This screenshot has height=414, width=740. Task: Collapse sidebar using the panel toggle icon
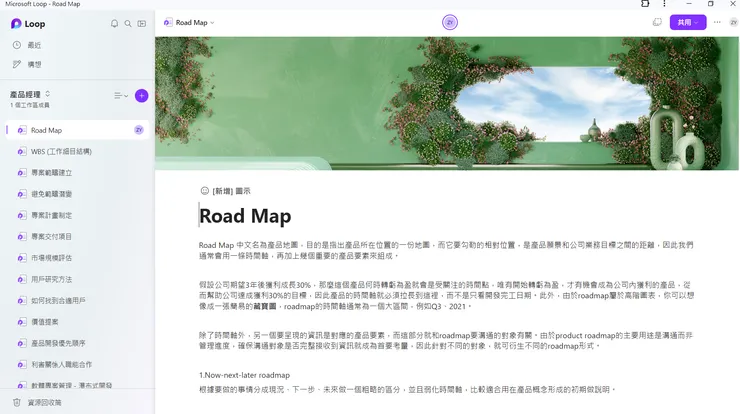pos(142,24)
